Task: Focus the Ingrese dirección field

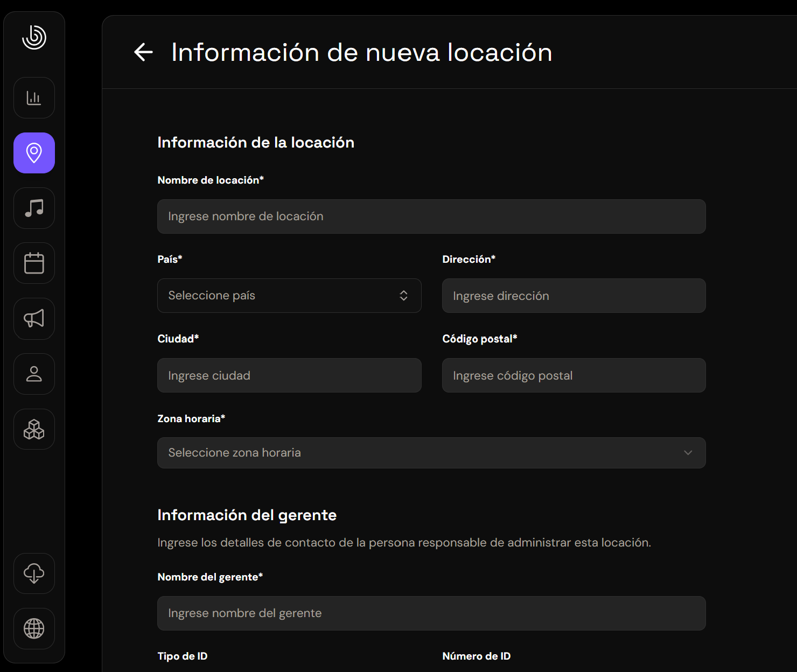Action: coord(574,296)
